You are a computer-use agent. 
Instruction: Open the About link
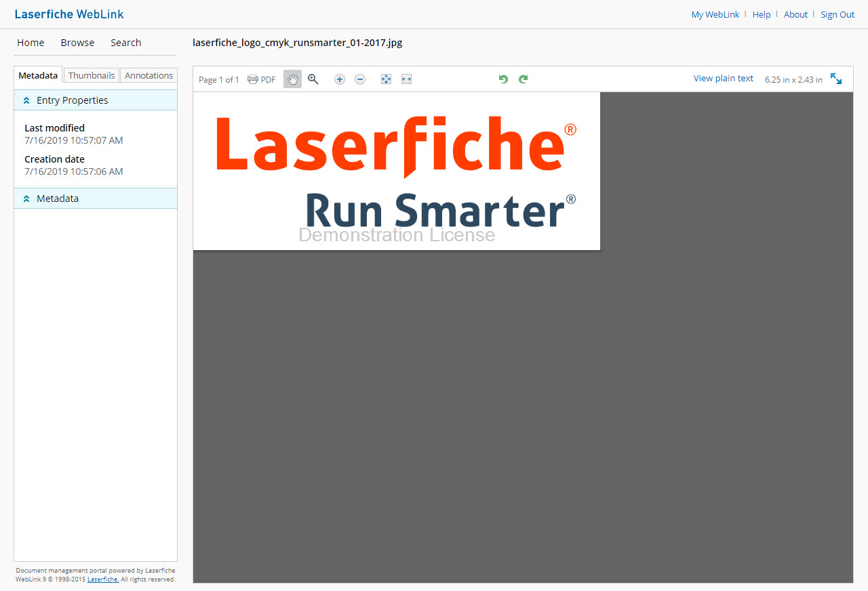[795, 15]
